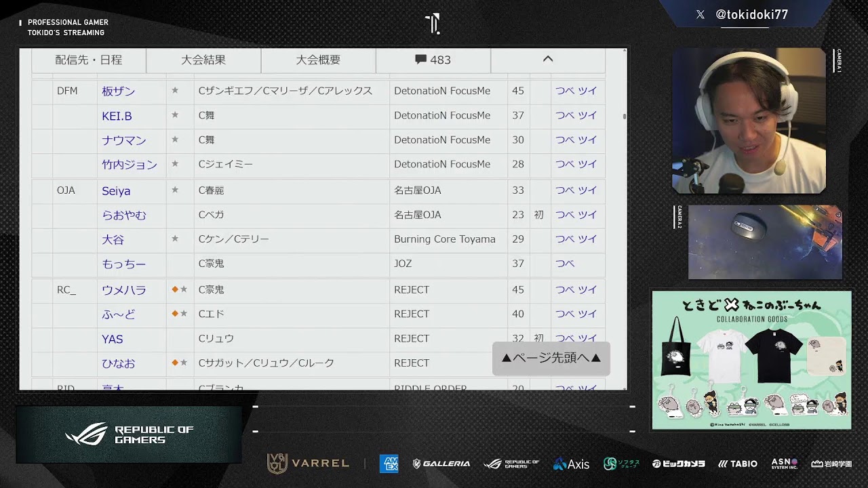868x488 pixels.
Task: Click the orange diamond icon in ひなお row
Action: [x=175, y=363]
